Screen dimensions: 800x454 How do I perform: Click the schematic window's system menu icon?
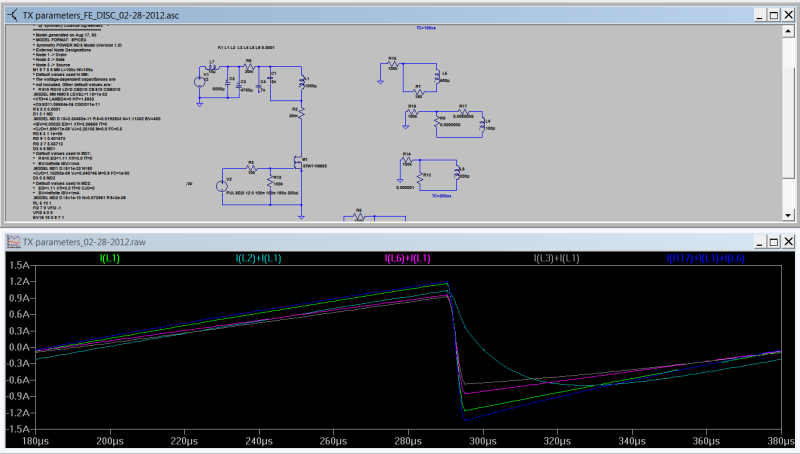click(11, 17)
